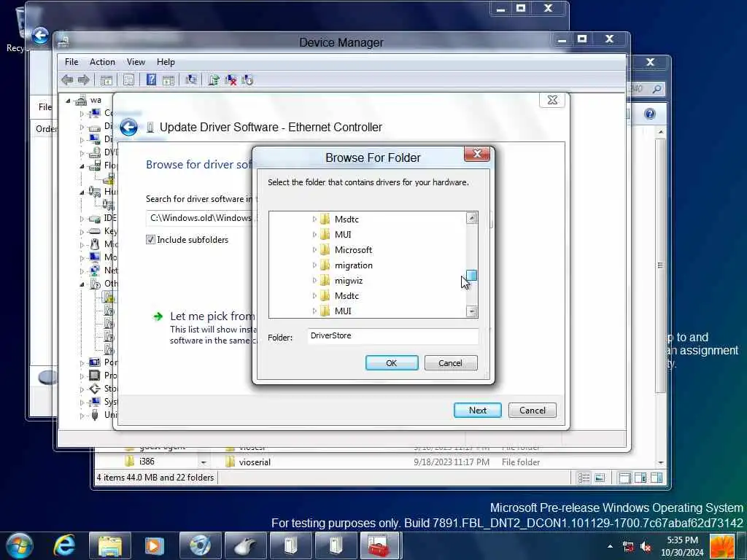Image resolution: width=747 pixels, height=560 pixels.
Task: Open the blue Help question-mark toolbar icon
Action: pyautogui.click(x=151, y=80)
